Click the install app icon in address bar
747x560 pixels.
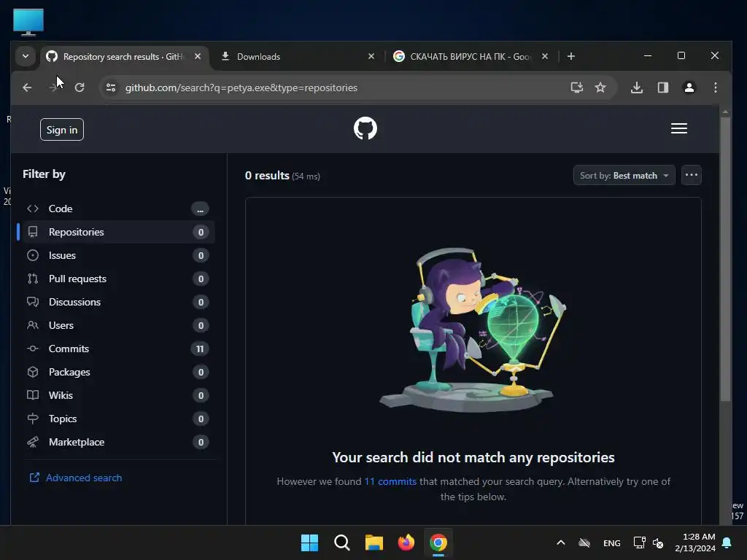[577, 87]
